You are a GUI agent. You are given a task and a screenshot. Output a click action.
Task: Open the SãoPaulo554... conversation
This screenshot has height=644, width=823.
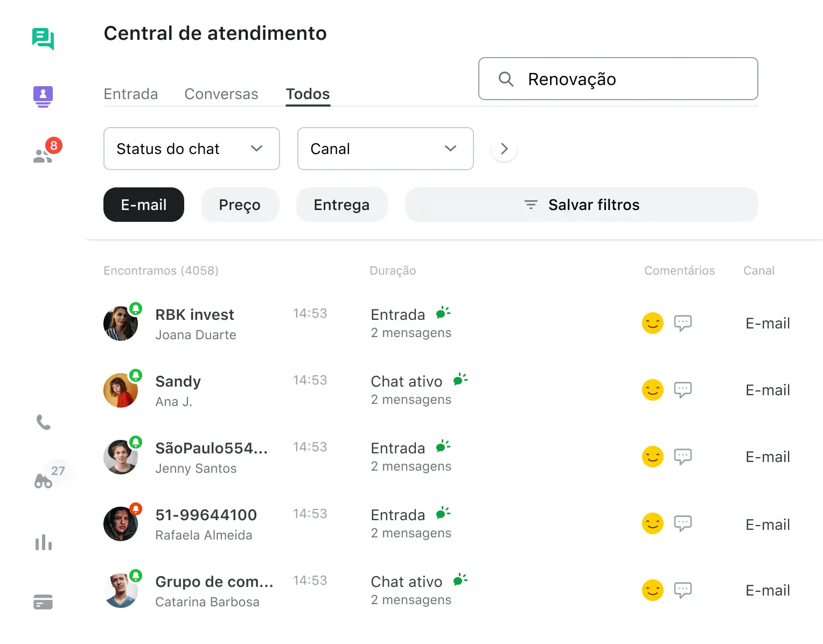point(211,449)
